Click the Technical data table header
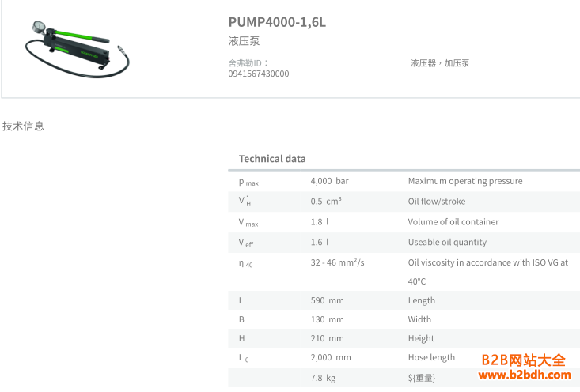The height and width of the screenshot is (392, 580). click(x=272, y=159)
